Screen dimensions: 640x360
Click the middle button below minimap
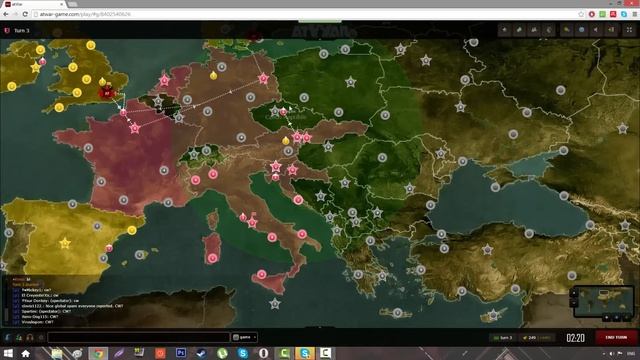(x=617, y=317)
